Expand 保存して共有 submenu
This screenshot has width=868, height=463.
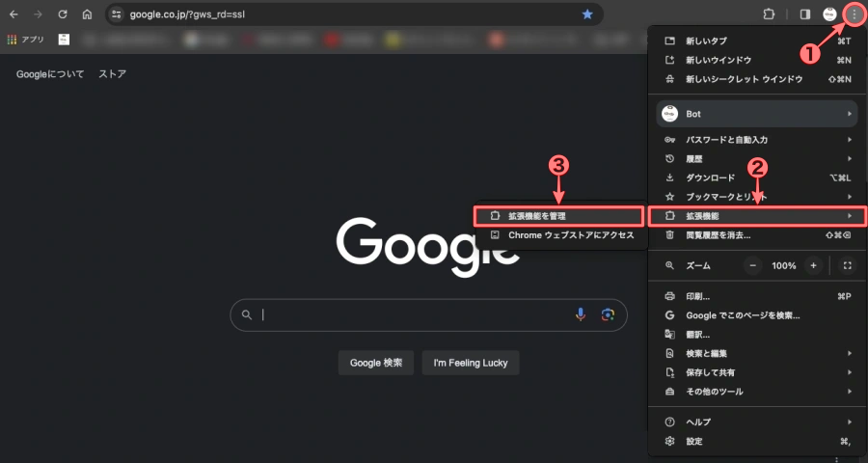coord(757,372)
